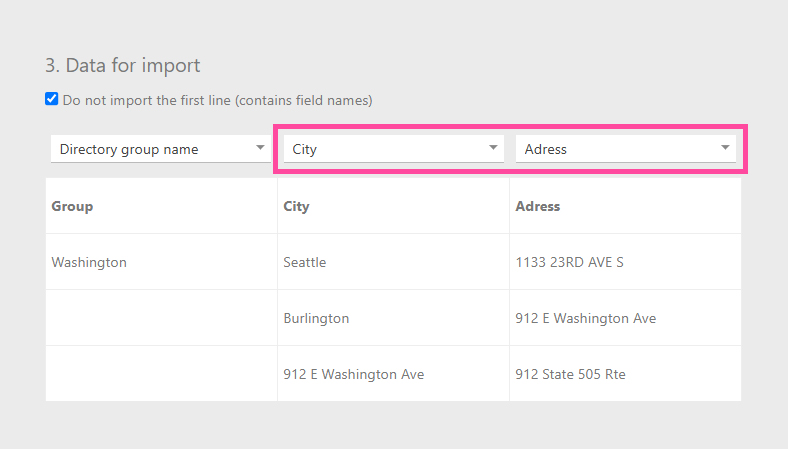Select the '1133 23RD AVE S' address cell

coord(569,262)
